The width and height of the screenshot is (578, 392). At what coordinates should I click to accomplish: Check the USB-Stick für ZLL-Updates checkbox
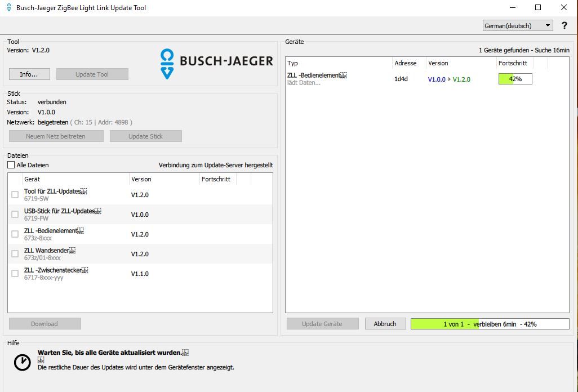point(15,214)
